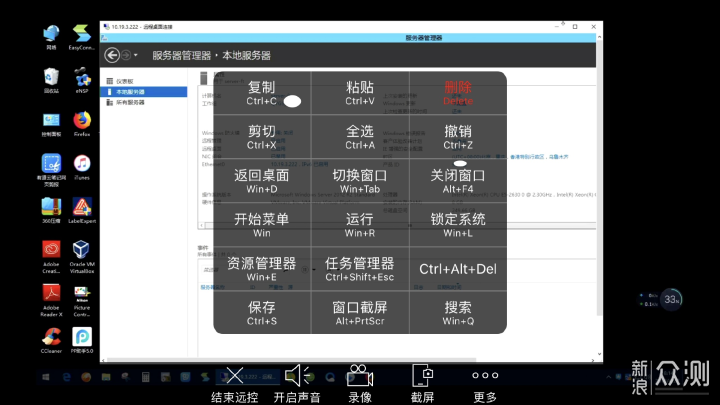This screenshot has width=720, height=405.
Task: Tap the 粘贴 Ctrl+V shortcut key
Action: point(360,93)
